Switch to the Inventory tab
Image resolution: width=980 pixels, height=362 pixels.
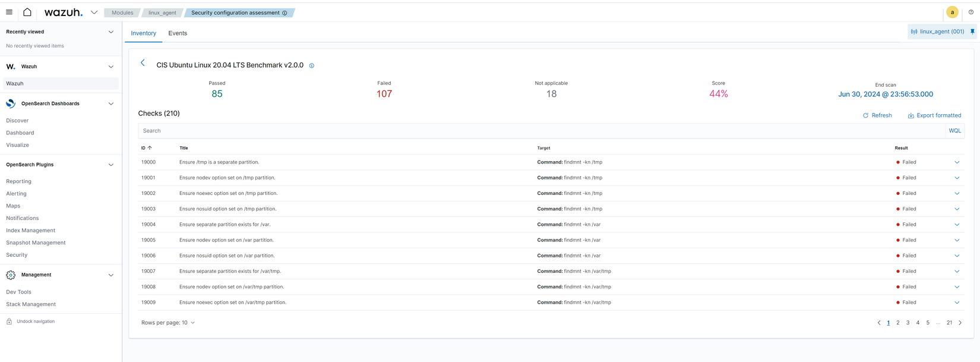(x=144, y=33)
